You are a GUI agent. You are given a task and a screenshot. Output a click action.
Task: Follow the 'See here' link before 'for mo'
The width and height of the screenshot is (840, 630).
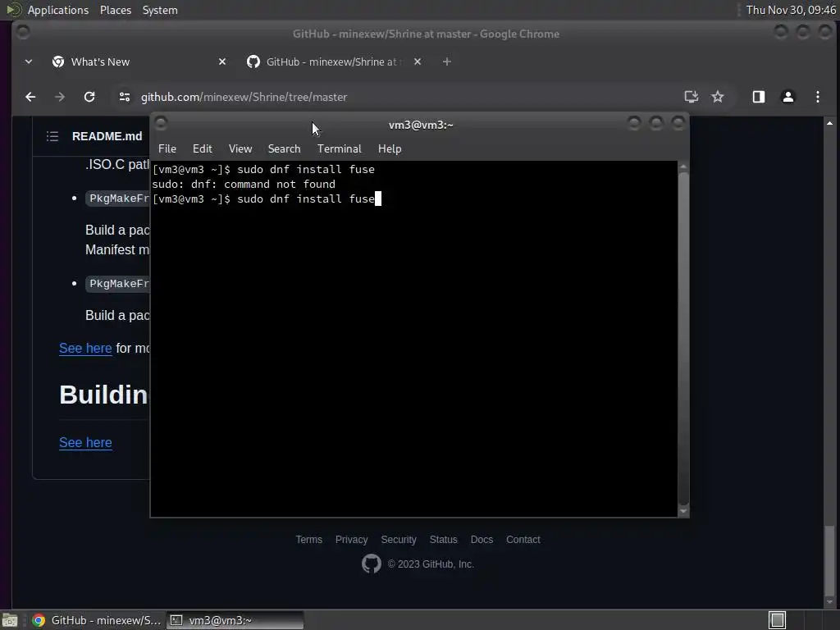tap(85, 348)
